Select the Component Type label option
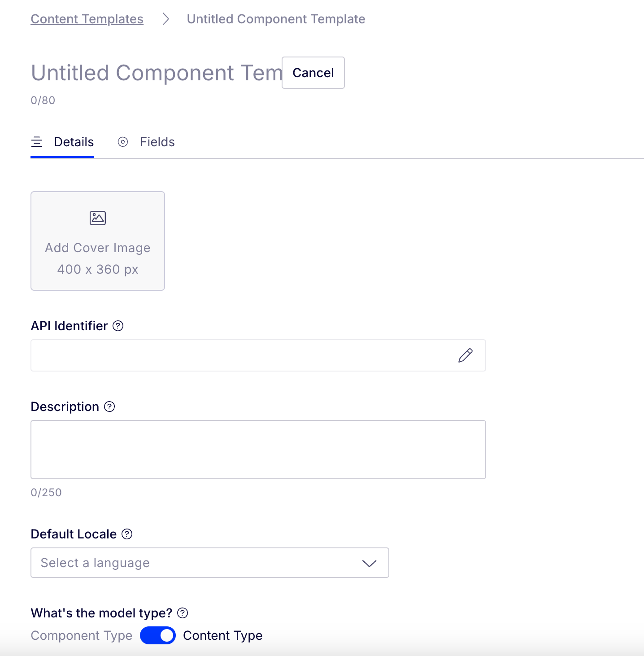The width and height of the screenshot is (644, 656). 82,635
